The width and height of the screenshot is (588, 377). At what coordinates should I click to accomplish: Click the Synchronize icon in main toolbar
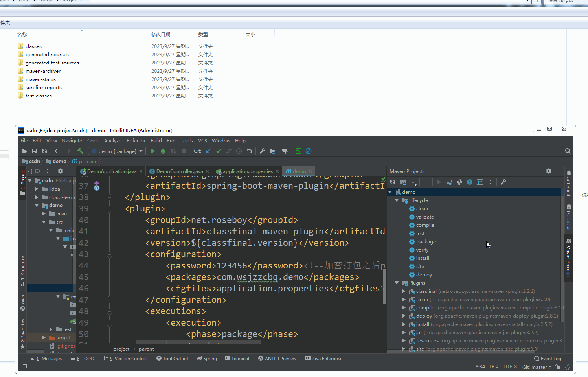(44, 151)
